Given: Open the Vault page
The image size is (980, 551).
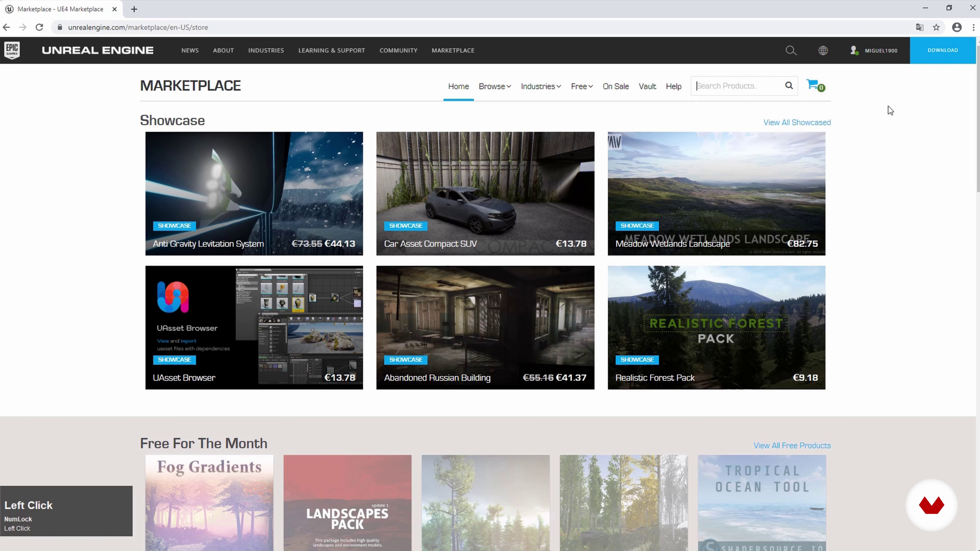Looking at the screenshot, I should 647,86.
